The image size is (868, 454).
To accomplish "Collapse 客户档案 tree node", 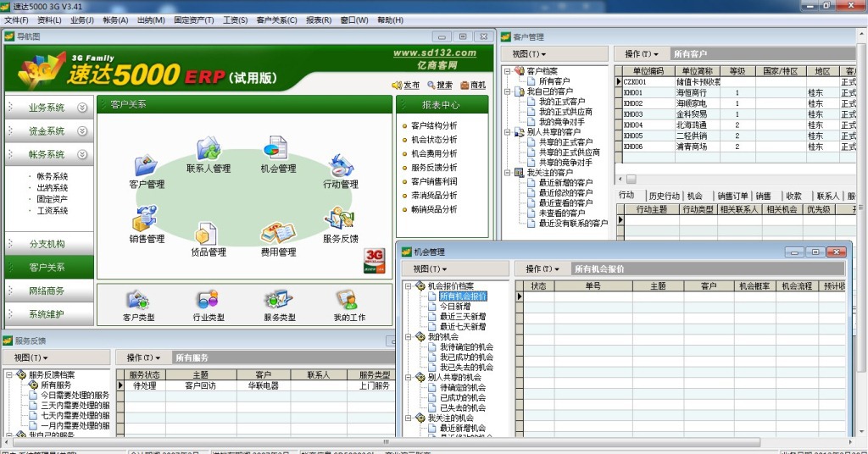I will tap(507, 71).
